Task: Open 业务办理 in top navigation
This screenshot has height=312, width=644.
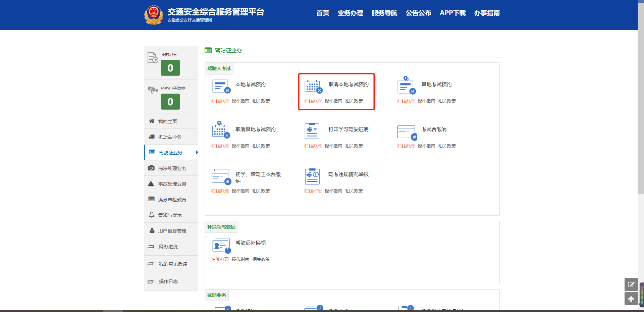Action: 350,13
